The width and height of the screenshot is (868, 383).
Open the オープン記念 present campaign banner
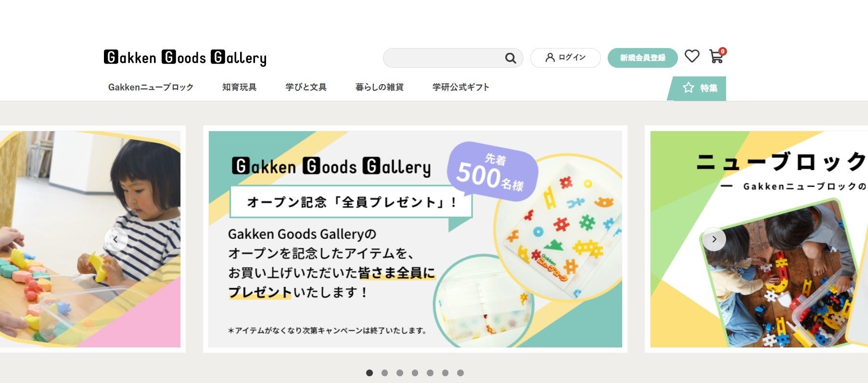coord(415,239)
